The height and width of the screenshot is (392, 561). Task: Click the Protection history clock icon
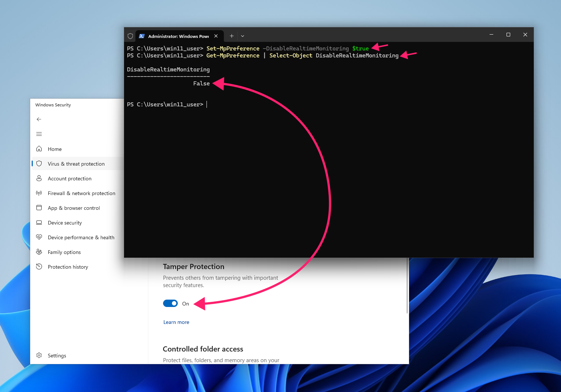[x=39, y=266]
